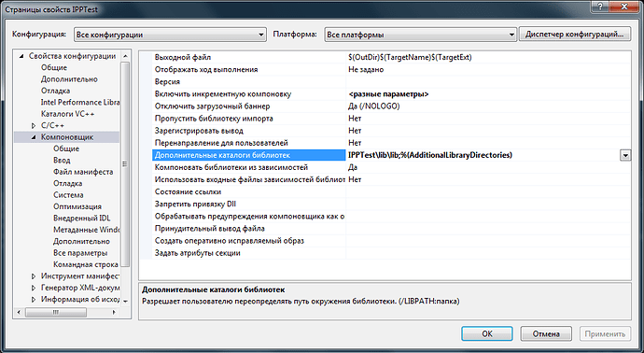
Task: Collapse the Компоновщик tree node
Action: [x=34, y=137]
